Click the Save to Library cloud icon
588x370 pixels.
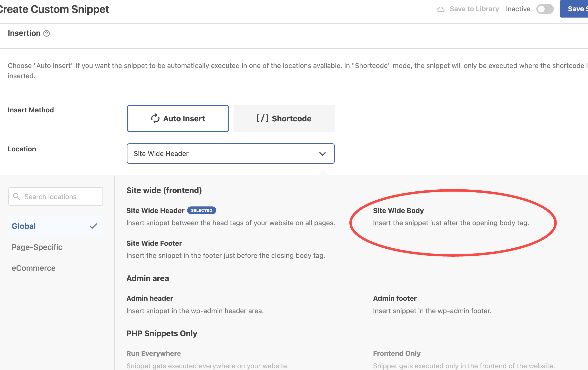pos(441,9)
